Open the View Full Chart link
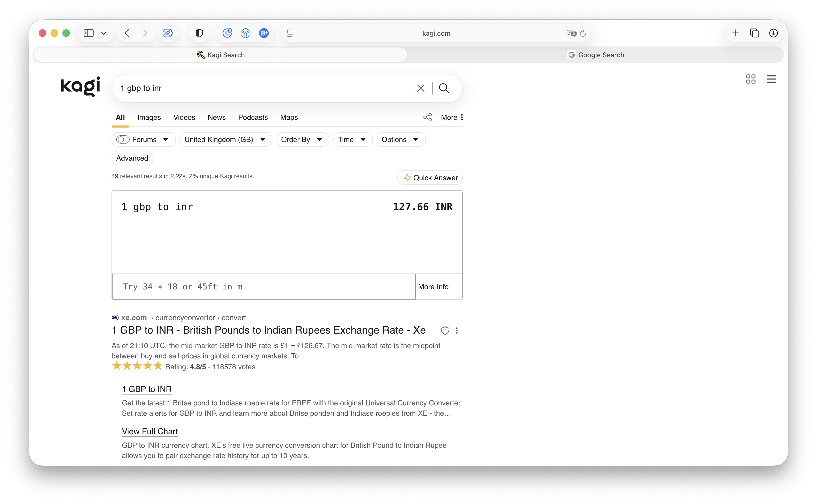This screenshot has width=817, height=504. click(x=150, y=431)
